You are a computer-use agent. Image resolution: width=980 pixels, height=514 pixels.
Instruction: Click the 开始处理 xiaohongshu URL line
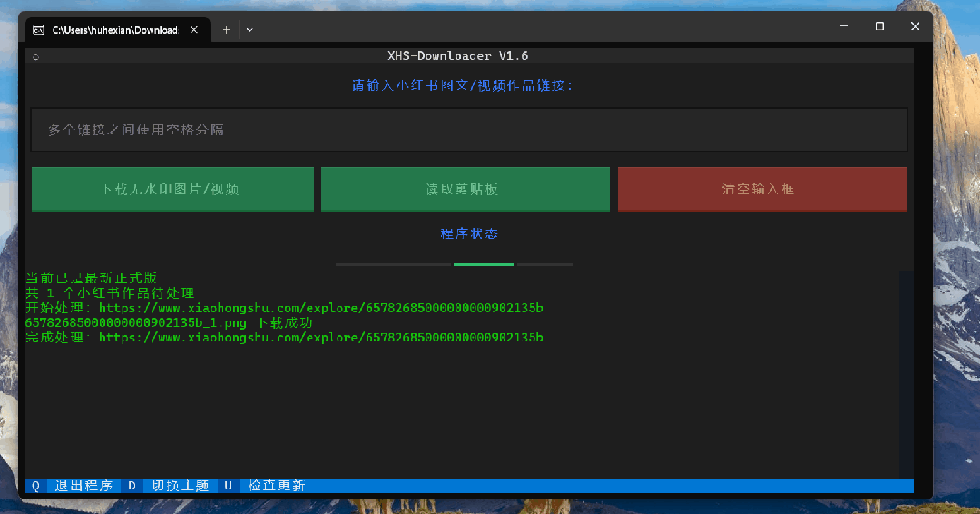click(284, 308)
